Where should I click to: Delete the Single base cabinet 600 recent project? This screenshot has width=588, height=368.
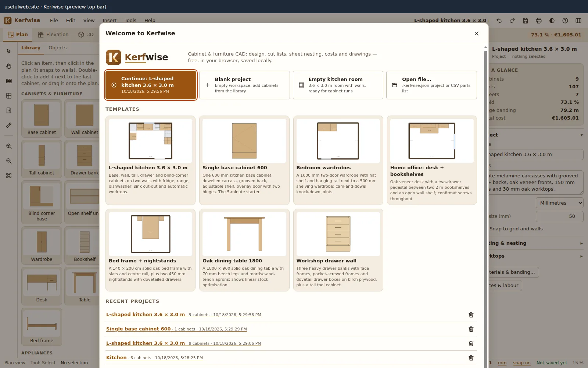pos(471,329)
